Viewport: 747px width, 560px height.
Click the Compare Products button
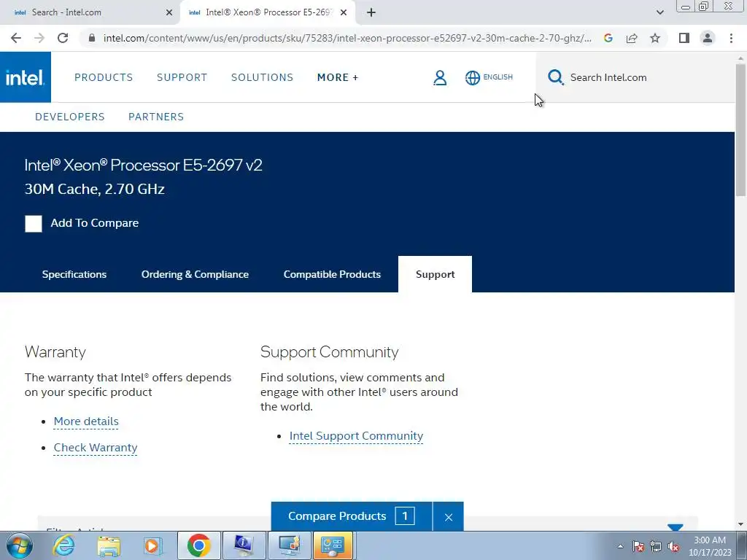(352, 516)
